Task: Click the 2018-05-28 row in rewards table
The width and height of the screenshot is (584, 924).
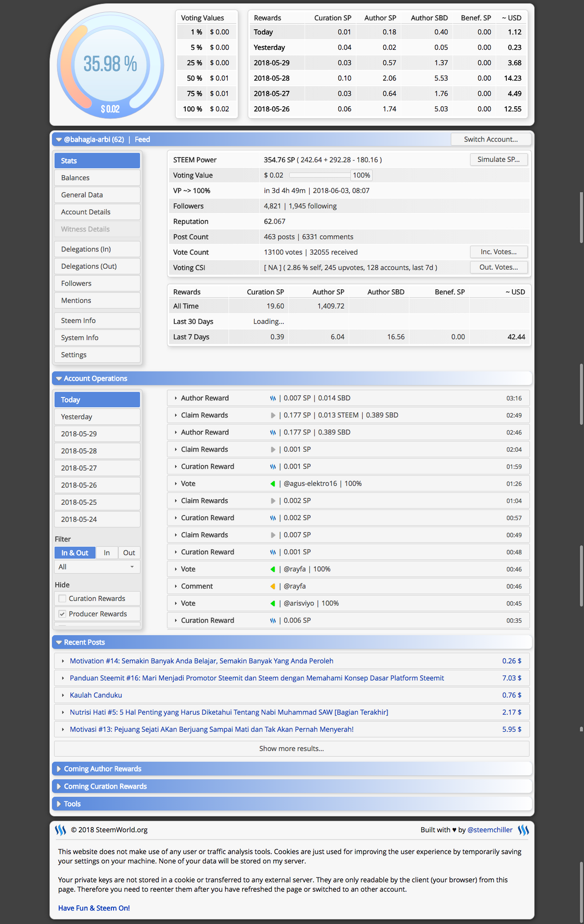Action: tap(388, 78)
